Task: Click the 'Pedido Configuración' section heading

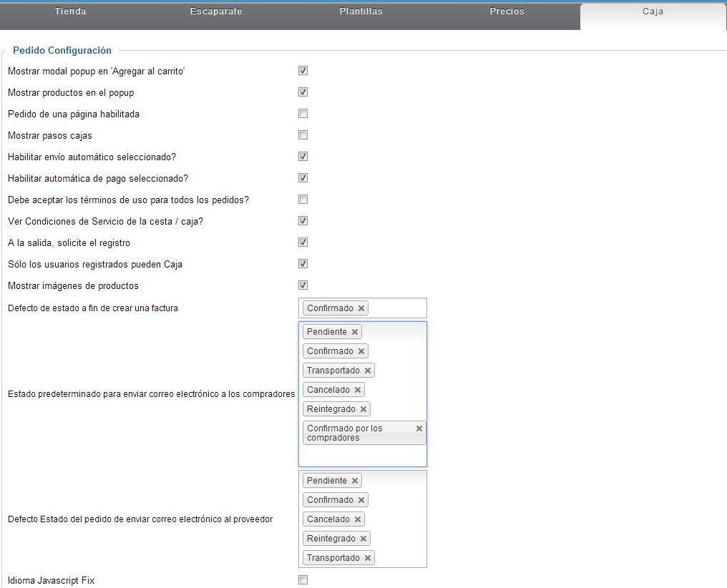Action: pos(62,51)
